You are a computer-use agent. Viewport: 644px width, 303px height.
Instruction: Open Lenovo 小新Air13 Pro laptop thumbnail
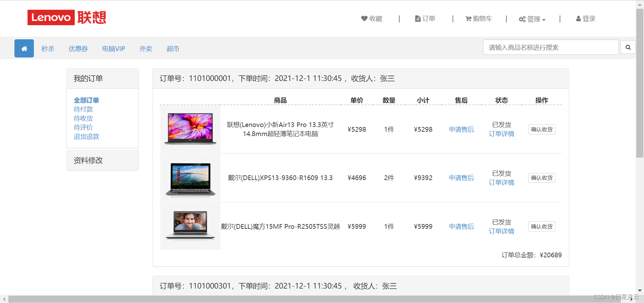point(190,129)
